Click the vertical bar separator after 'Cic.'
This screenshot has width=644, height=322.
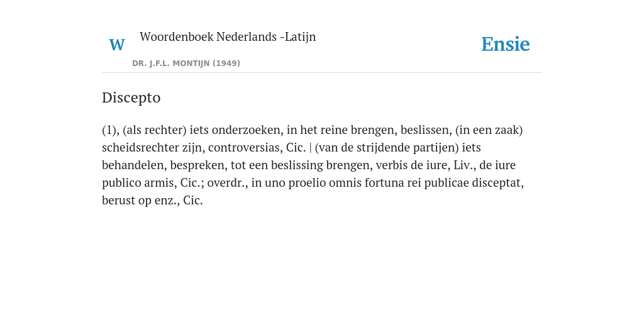[x=311, y=147]
